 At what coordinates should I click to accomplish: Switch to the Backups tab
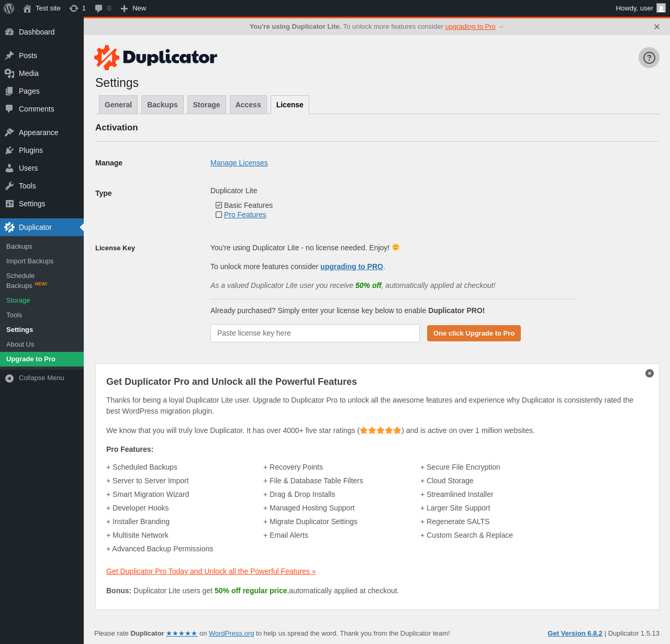click(162, 105)
